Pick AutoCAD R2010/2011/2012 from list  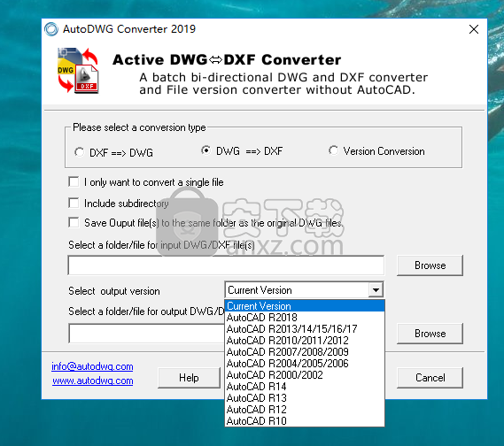pos(305,341)
